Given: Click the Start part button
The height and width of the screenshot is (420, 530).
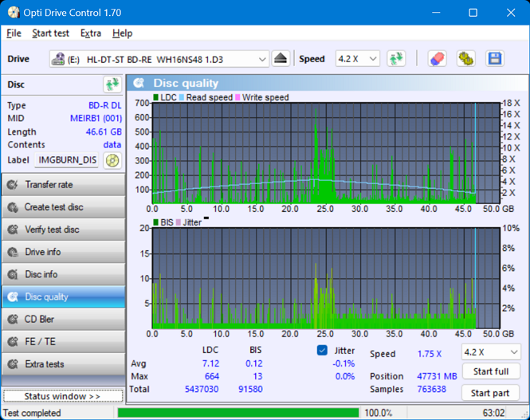Looking at the screenshot, I should click(490, 393).
